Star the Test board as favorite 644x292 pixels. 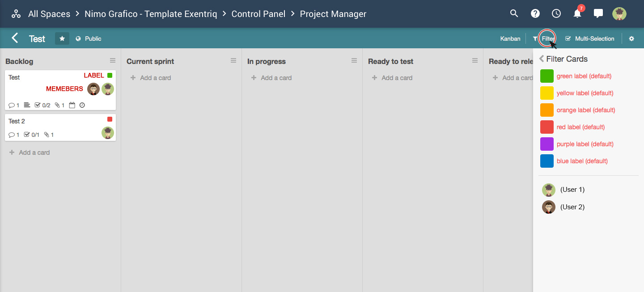[x=62, y=38]
